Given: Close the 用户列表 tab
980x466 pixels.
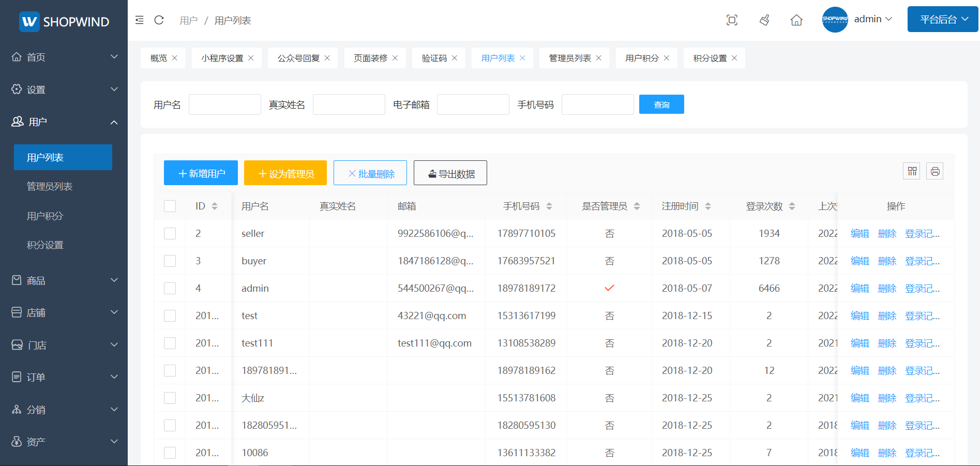Looking at the screenshot, I should (522, 58).
